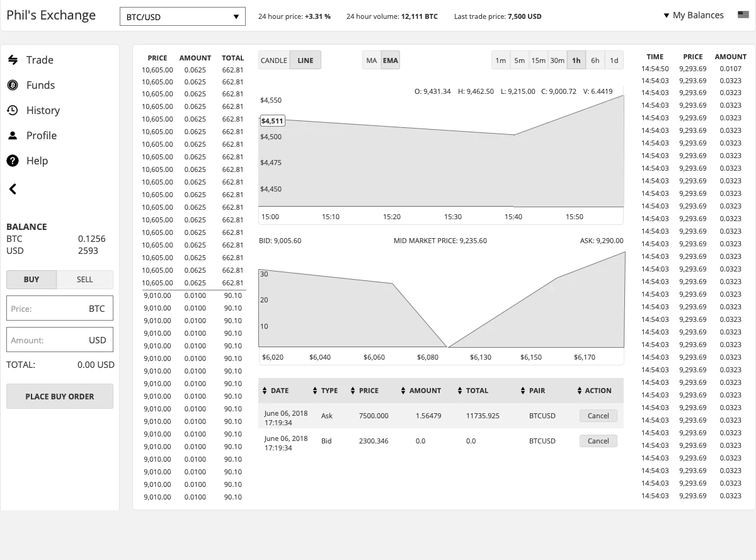Image resolution: width=756 pixels, height=560 pixels.
Task: Click the ASK: 9,290.00 label
Action: pyautogui.click(x=602, y=241)
